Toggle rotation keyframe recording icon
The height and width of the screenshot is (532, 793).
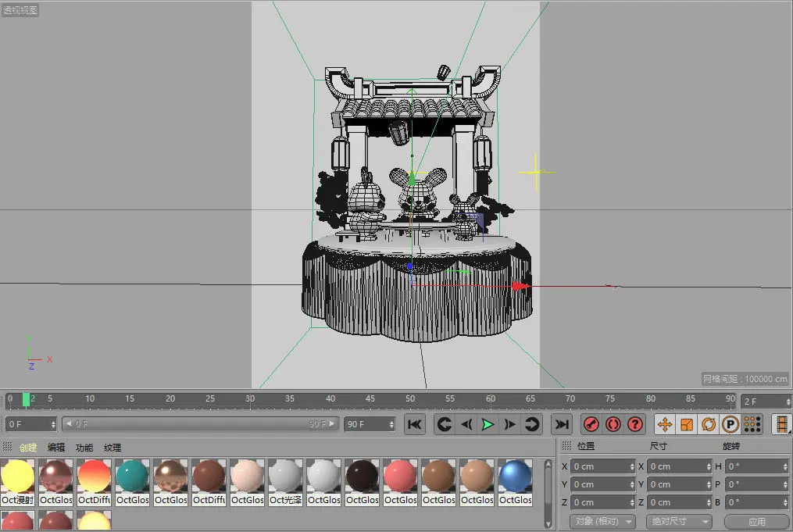(709, 424)
